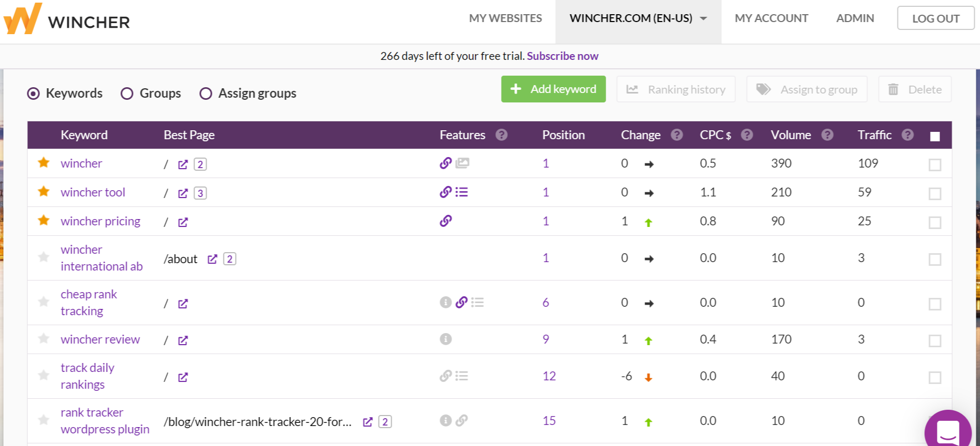980x446 pixels.
Task: Click the Ranking history button
Action: 676,89
